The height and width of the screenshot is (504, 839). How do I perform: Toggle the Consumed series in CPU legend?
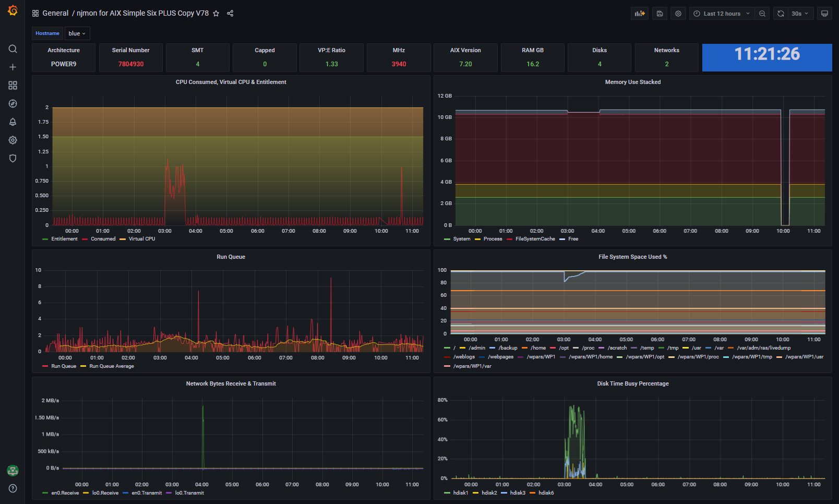(103, 239)
